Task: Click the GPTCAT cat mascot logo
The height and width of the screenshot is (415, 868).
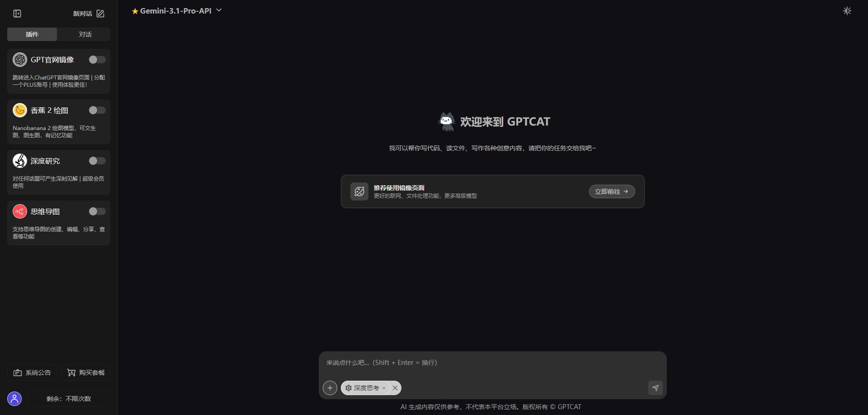Action: tap(447, 122)
